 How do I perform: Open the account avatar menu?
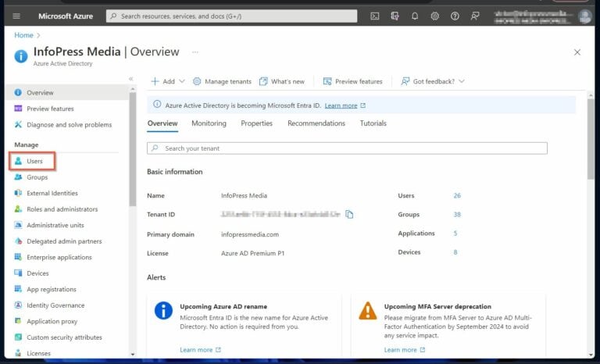click(585, 16)
